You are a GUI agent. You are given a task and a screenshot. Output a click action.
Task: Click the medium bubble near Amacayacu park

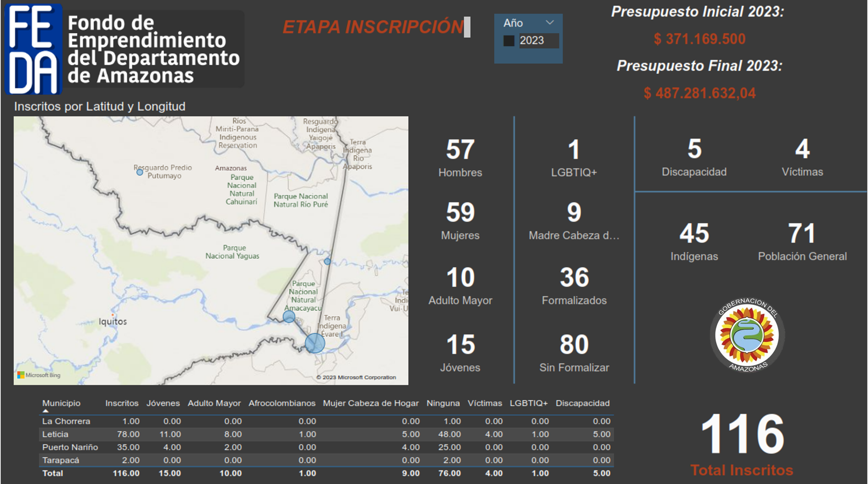click(x=289, y=316)
